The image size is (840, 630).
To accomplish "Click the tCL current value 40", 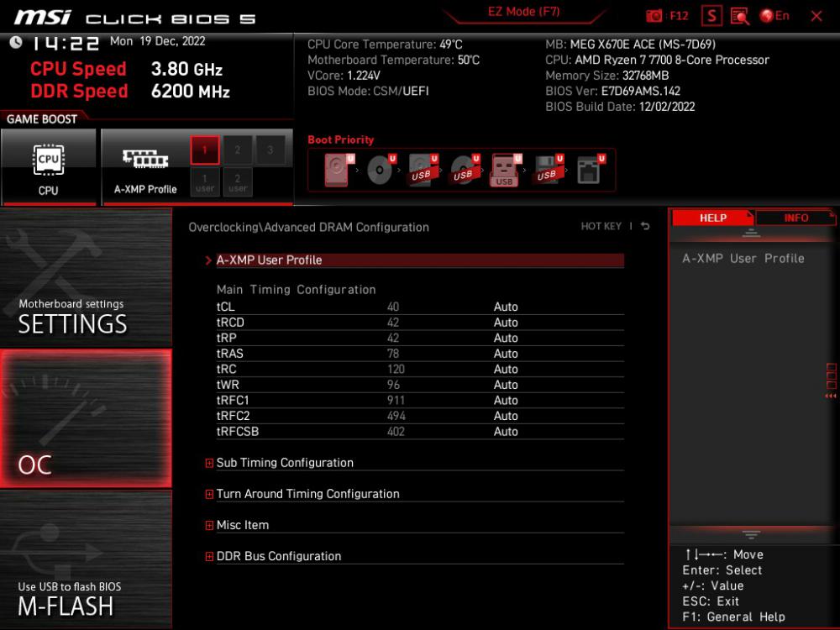I will (x=392, y=307).
